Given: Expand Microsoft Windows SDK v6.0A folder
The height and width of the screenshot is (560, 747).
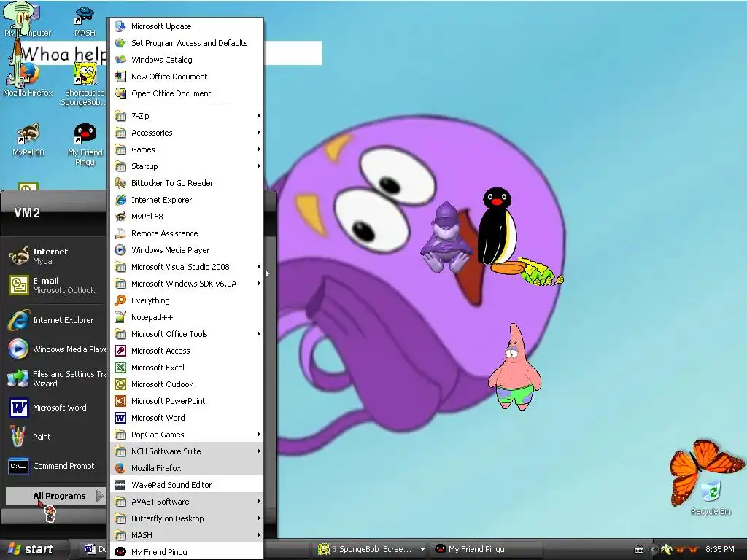Looking at the screenshot, I should tap(187, 284).
